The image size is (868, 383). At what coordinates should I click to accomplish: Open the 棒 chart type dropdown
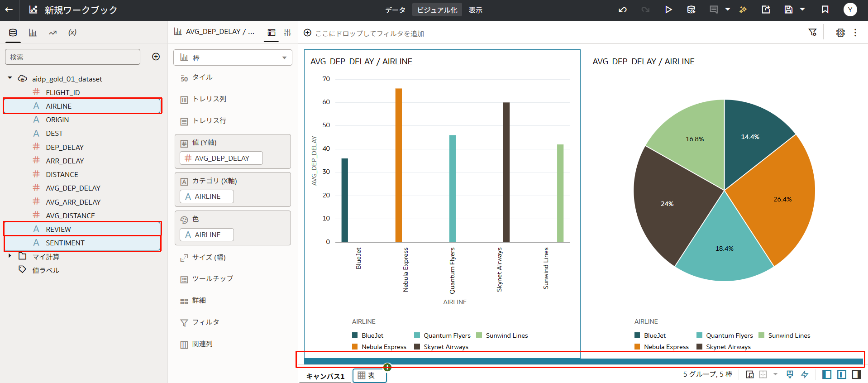(233, 57)
